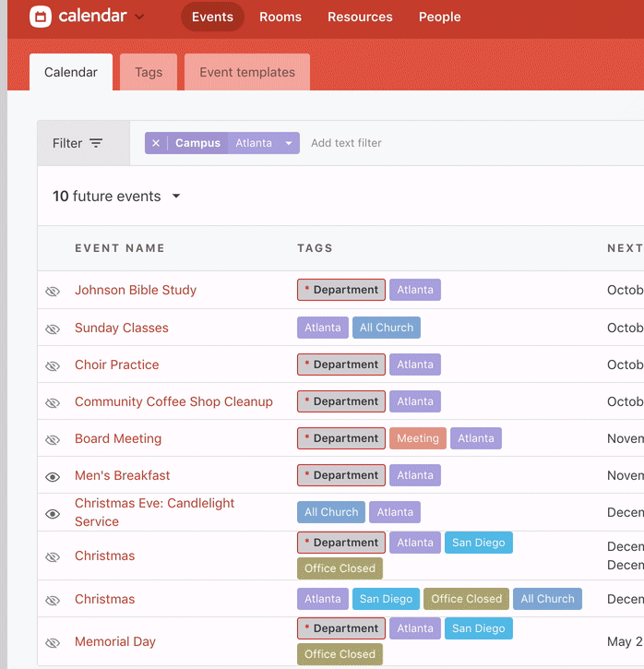Image resolution: width=644 pixels, height=669 pixels.
Task: Click the calendar app logo icon
Action: click(x=41, y=17)
